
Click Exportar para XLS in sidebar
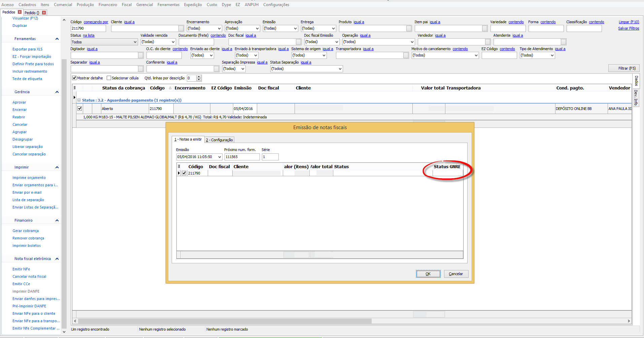click(28, 49)
